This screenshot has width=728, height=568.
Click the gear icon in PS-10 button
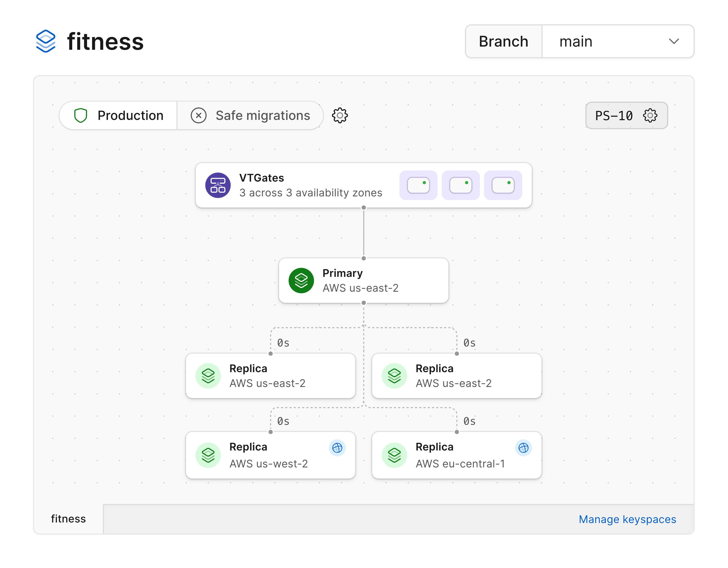(650, 115)
